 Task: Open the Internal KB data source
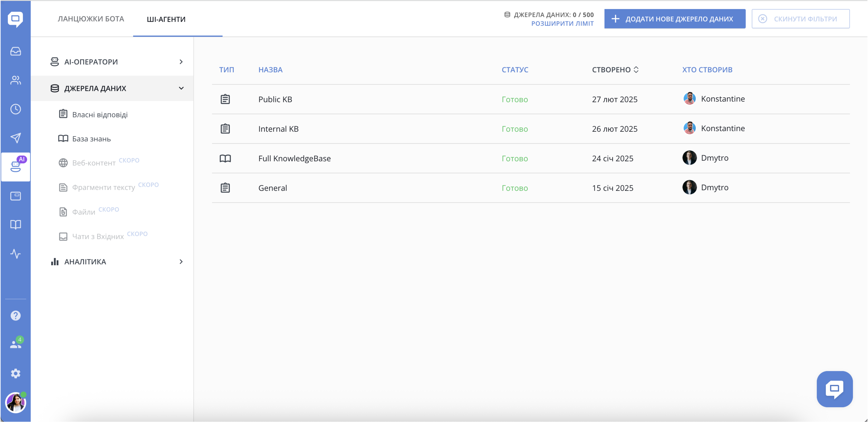[x=278, y=129]
